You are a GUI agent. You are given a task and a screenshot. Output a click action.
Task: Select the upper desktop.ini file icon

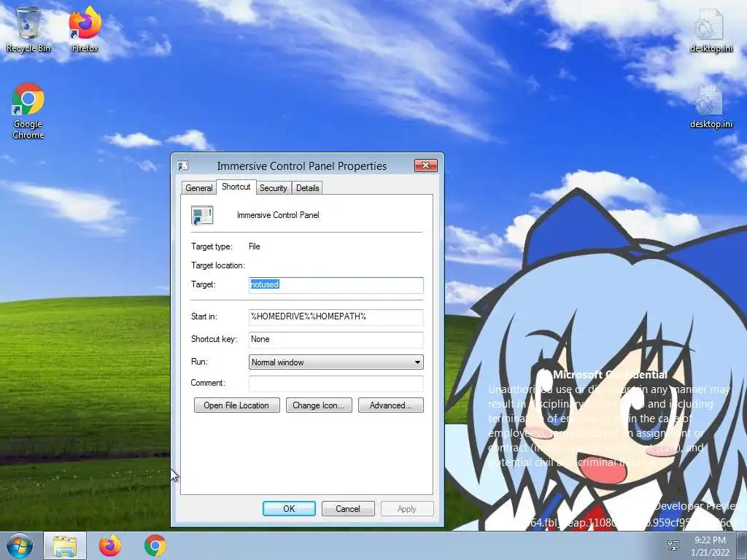pyautogui.click(x=711, y=29)
